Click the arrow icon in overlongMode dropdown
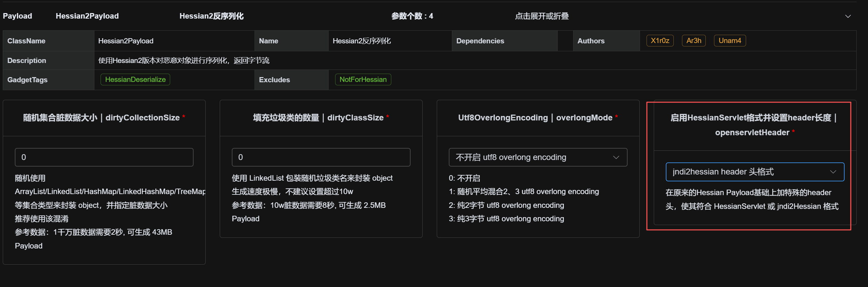The width and height of the screenshot is (868, 287). 616,157
